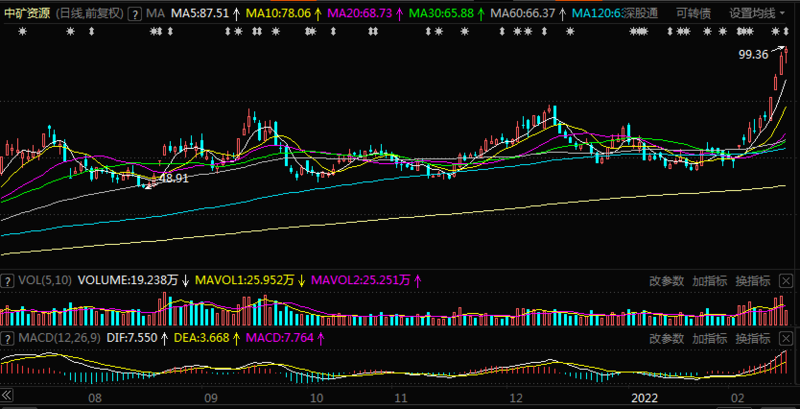Close the MACD indicator panel
Viewport: 800px width, 409px height.
[x=786, y=338]
